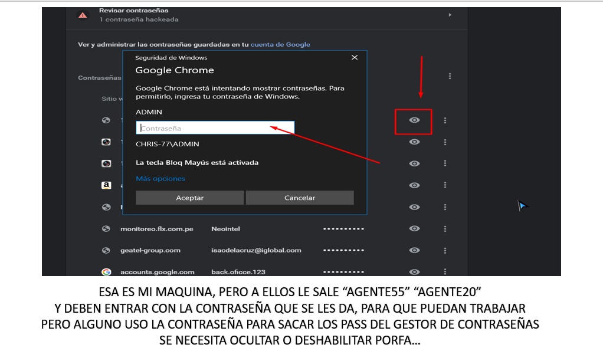The width and height of the screenshot is (603, 364).
Task: Confirm with the Aceptar button
Action: click(x=189, y=198)
